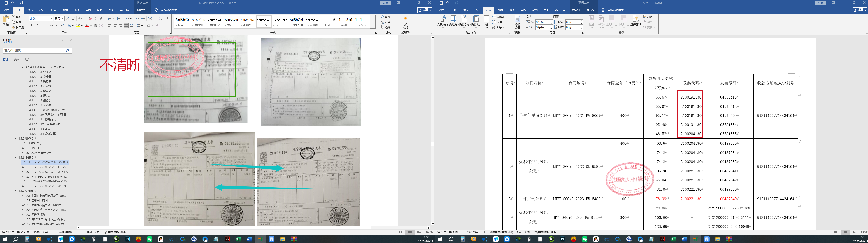The image size is (868, 243).
Task: Toggle Bold formatting
Action: [x=32, y=26]
